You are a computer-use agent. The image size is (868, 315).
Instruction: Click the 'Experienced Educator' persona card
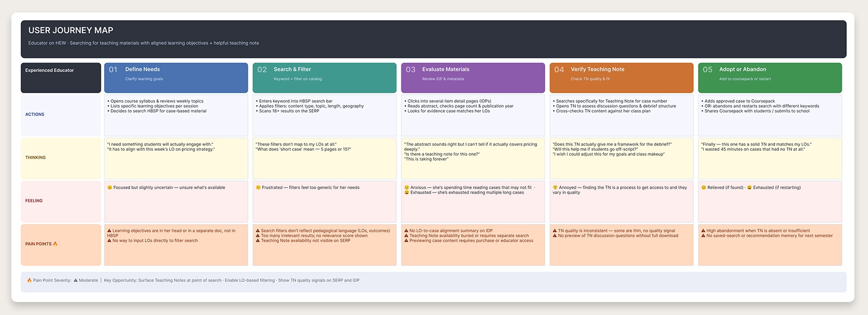61,78
